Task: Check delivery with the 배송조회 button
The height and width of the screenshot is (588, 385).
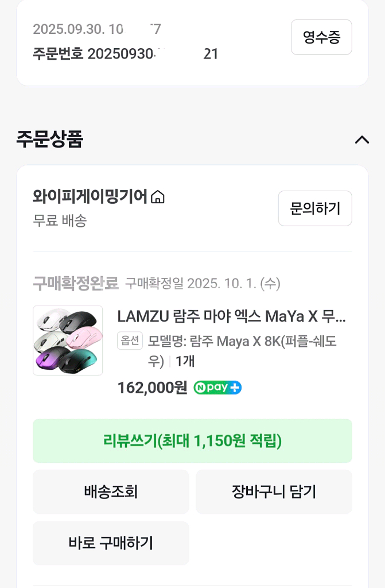Action: click(x=111, y=492)
